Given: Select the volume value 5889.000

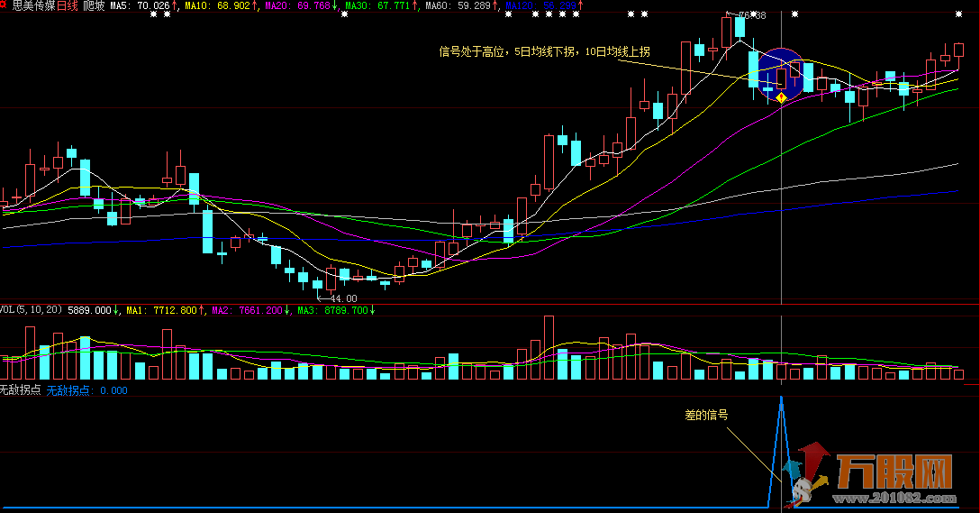Looking at the screenshot, I should [x=93, y=309].
